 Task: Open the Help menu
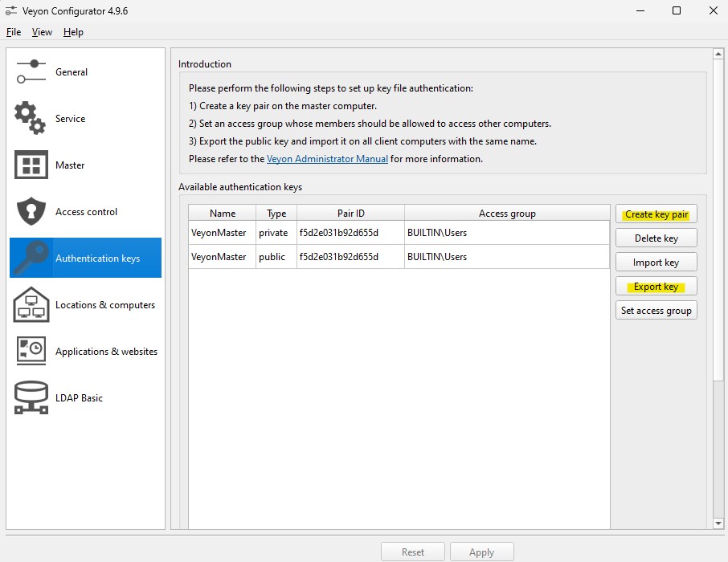click(73, 32)
